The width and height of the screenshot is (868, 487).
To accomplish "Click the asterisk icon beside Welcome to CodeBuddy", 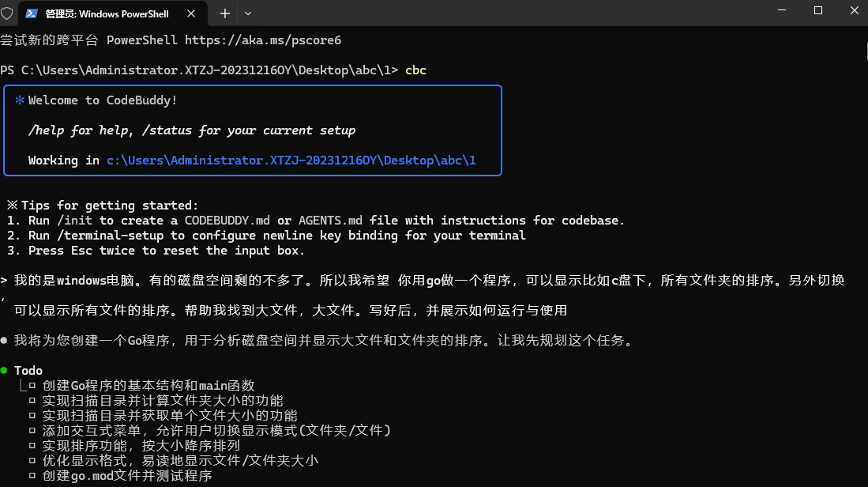I will pos(20,100).
